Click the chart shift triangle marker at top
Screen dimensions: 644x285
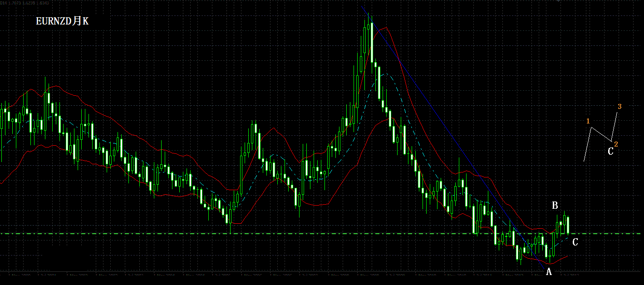(x=559, y=1)
